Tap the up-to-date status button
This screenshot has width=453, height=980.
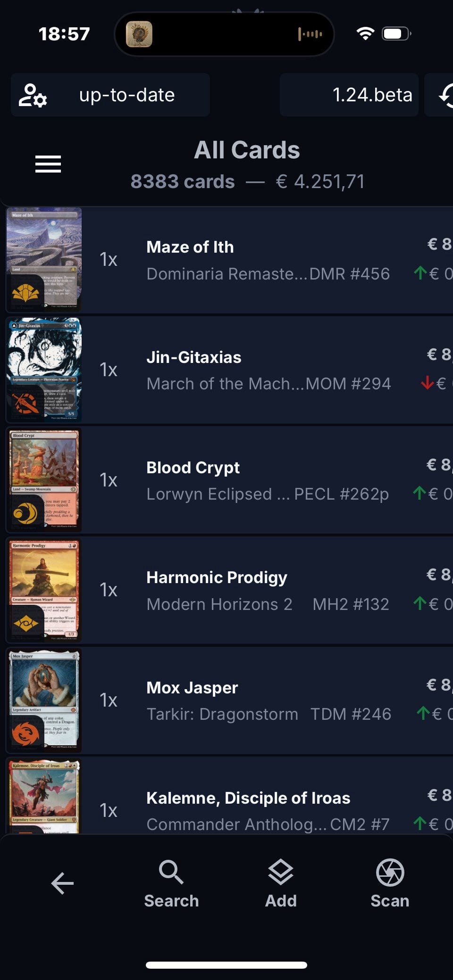click(x=126, y=95)
